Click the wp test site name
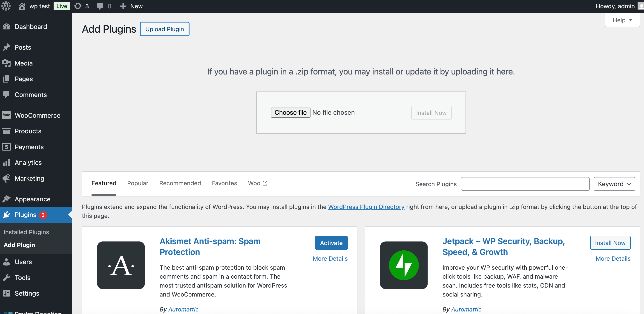The height and width of the screenshot is (314, 644). click(40, 6)
